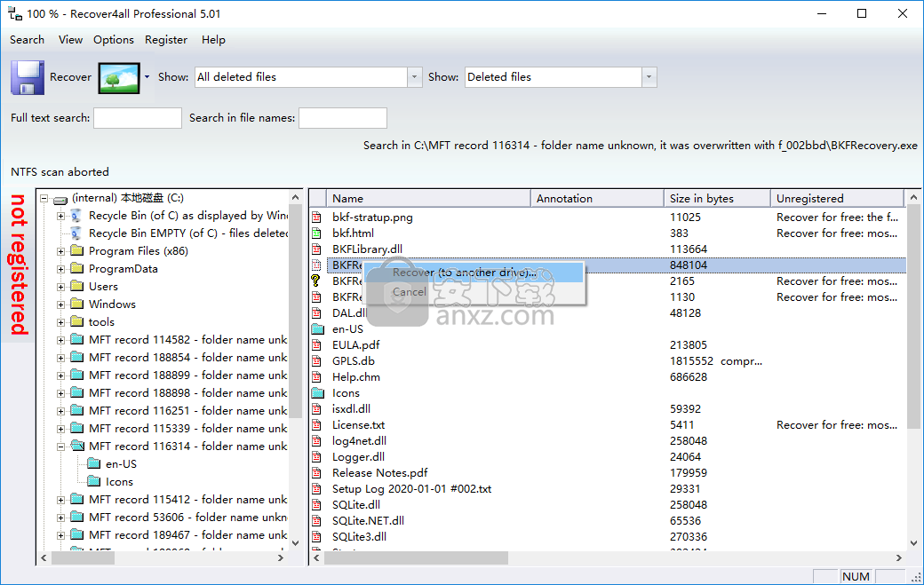
Task: Select isxdl.dll in the file list
Action: (x=351, y=409)
